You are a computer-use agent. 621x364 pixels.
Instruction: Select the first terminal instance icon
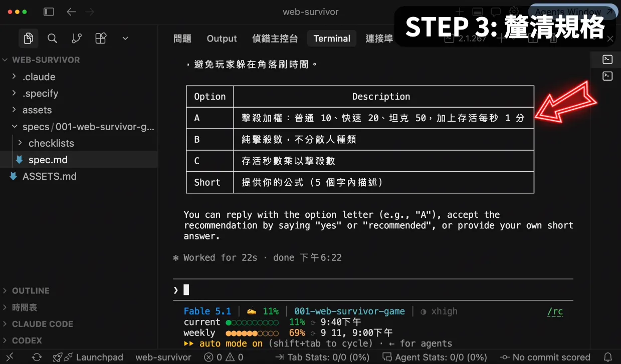(607, 60)
